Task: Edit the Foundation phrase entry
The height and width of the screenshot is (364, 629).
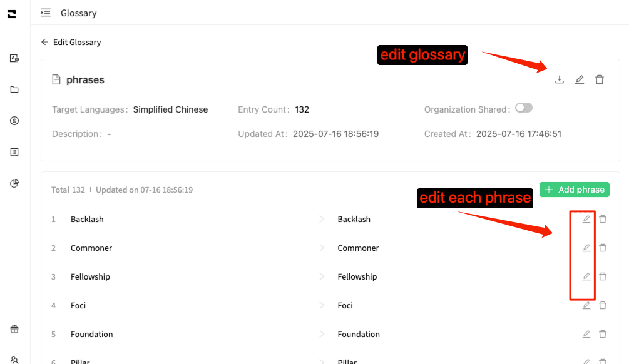Action: point(586,334)
